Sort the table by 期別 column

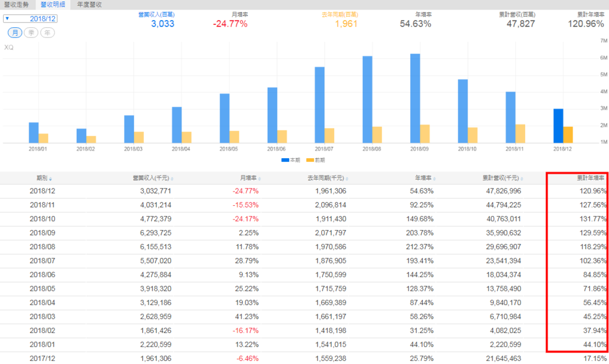44,178
